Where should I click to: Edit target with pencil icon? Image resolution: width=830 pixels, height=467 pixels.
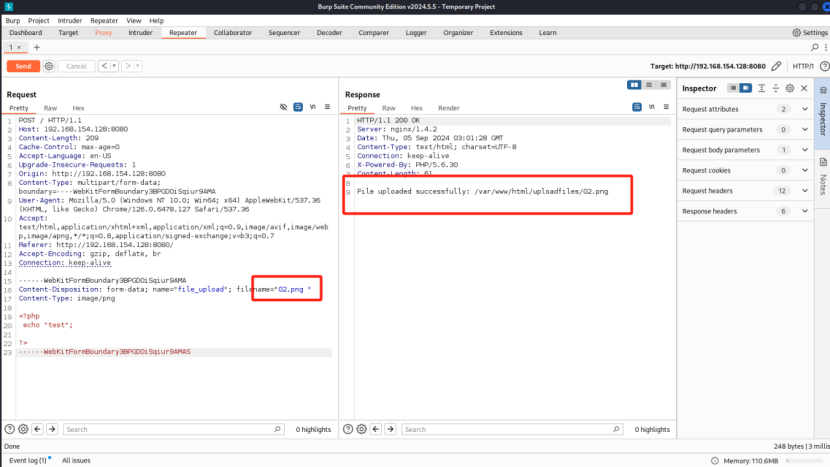tap(776, 66)
